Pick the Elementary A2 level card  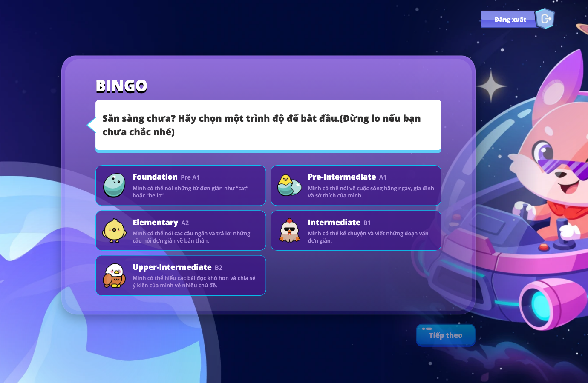(181, 231)
